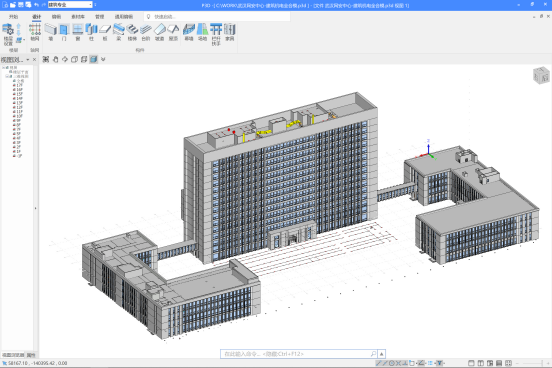This screenshot has width=552, height=368.
Task: Click the zoom slider in status bar
Action: click(532, 363)
